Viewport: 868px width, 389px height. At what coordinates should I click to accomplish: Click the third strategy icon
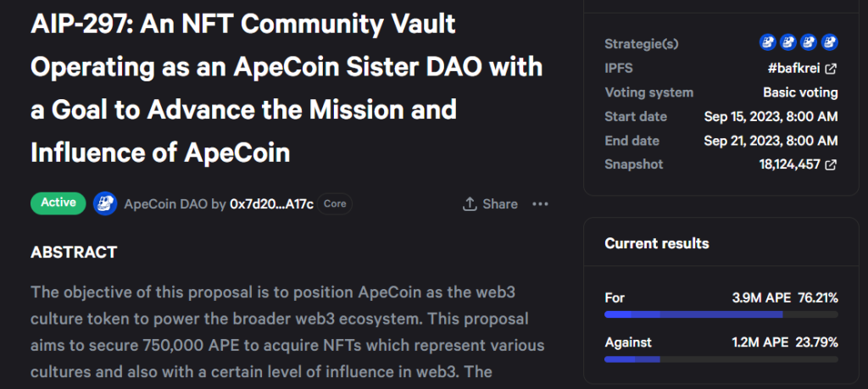809,42
